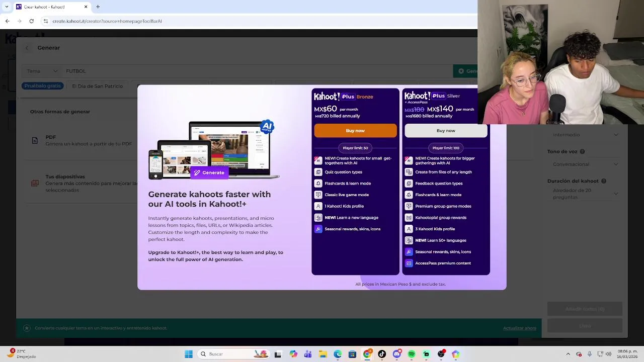644x362 pixels.
Task: Click the 'MX$720 billed annually' text
Action: coord(337,116)
